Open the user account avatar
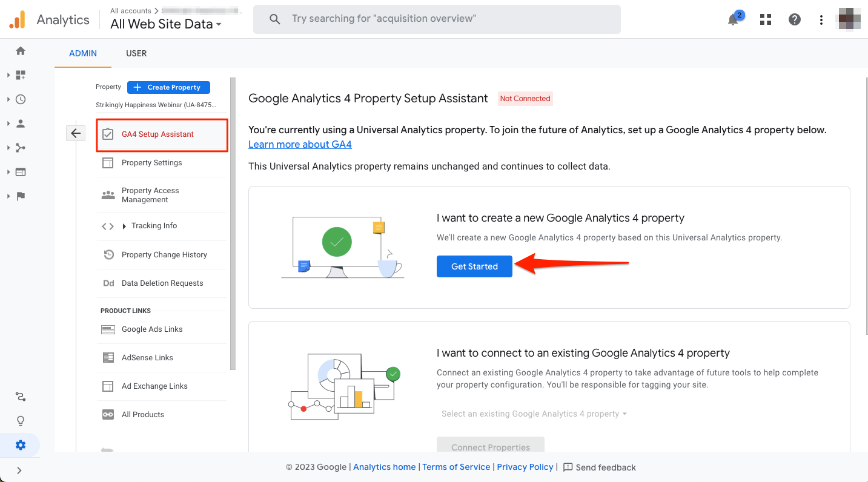Screen dimensions: 868x482 [849, 18]
